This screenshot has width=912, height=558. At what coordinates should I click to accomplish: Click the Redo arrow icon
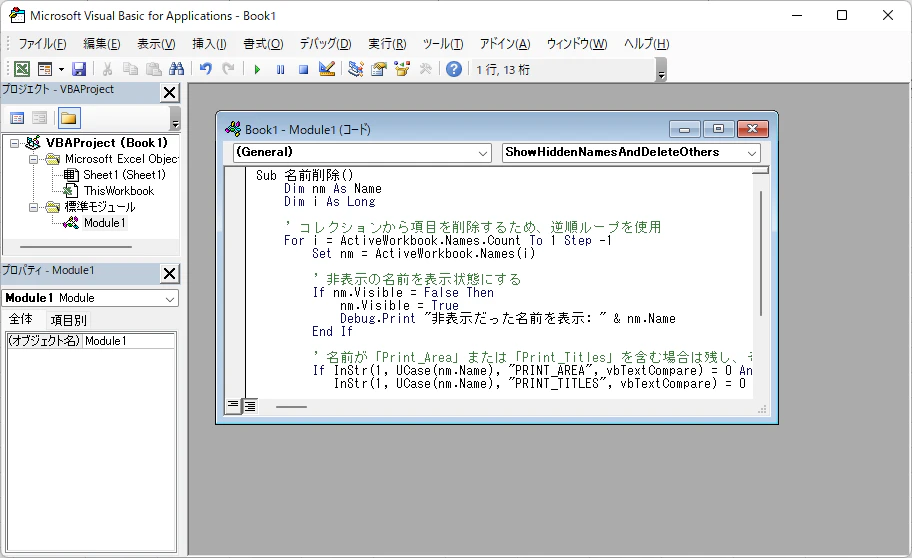coord(229,69)
